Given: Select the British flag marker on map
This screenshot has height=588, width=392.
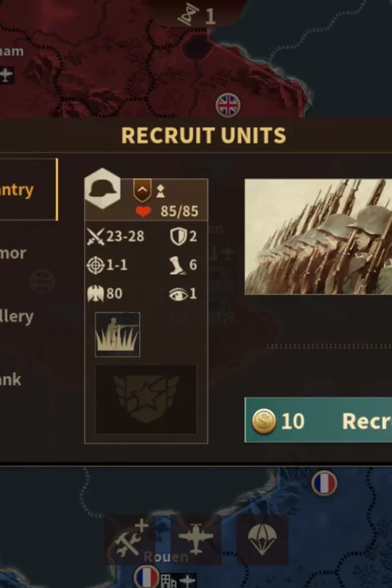Looking at the screenshot, I should click(x=228, y=105).
